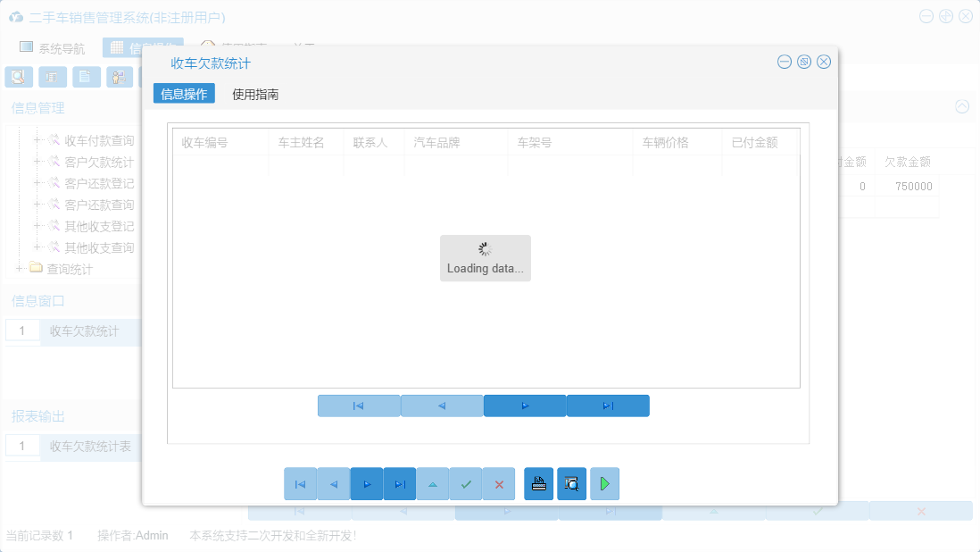The image size is (980, 552).
Task: Click the last-record navigation button in the grid
Action: pyautogui.click(x=608, y=406)
